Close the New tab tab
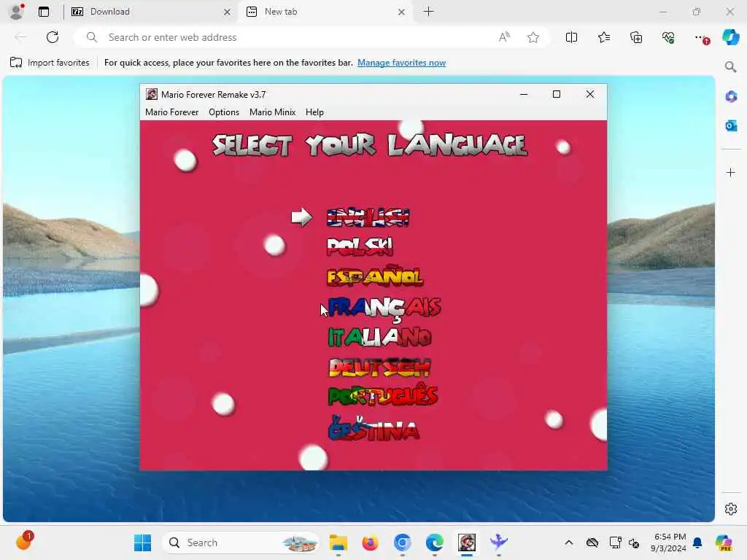This screenshot has height=560, width=747. (x=402, y=12)
